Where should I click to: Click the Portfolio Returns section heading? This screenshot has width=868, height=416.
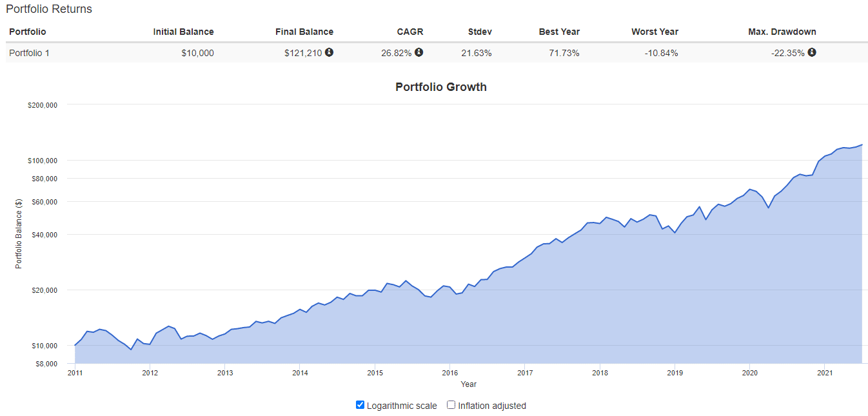tap(49, 9)
